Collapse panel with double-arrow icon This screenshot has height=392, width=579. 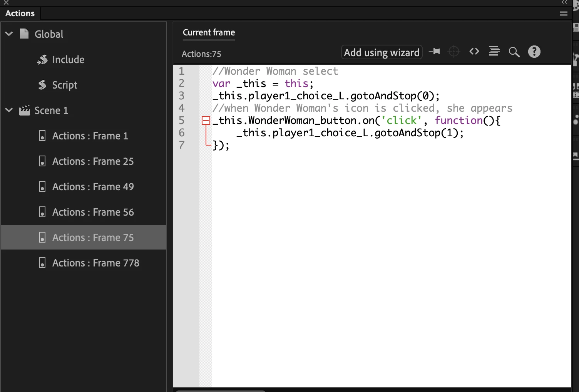tap(564, 2)
